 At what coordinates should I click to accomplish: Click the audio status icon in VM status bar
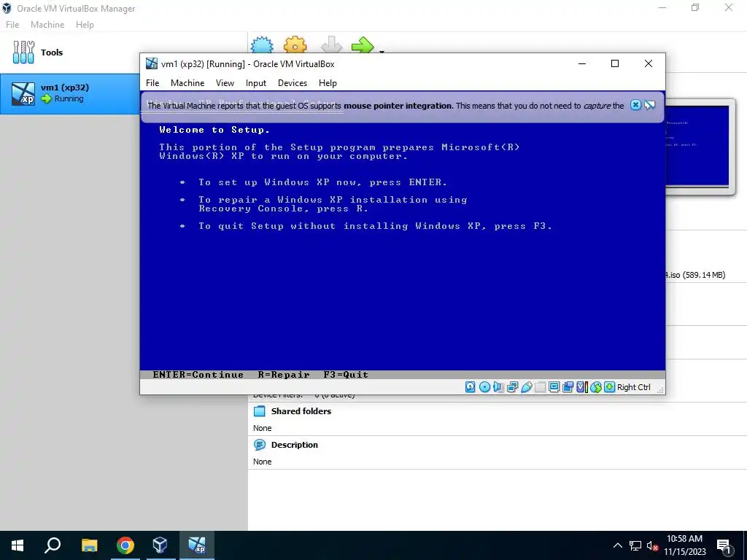(x=498, y=387)
